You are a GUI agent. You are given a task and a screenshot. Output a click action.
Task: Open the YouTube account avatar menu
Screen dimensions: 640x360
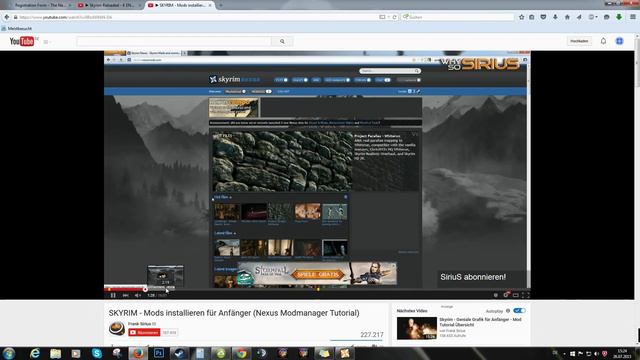click(x=620, y=41)
